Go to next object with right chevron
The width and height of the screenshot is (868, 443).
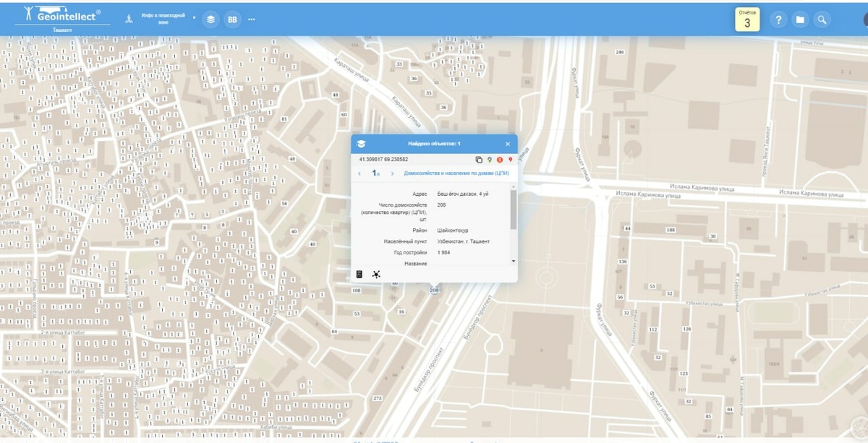(392, 173)
